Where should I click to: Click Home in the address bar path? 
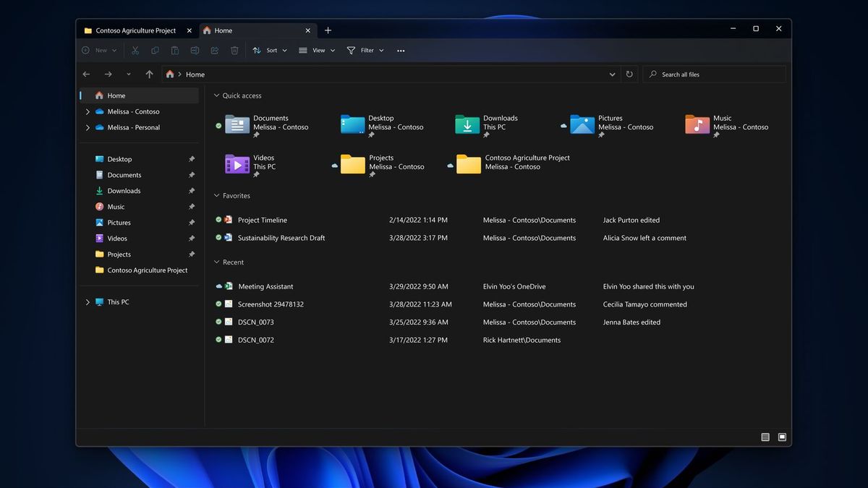(x=195, y=74)
